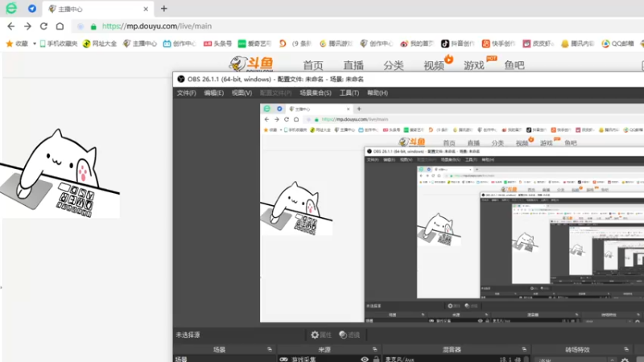Open the 手机收藏夹 bookmark
644x362 pixels.
pos(58,43)
